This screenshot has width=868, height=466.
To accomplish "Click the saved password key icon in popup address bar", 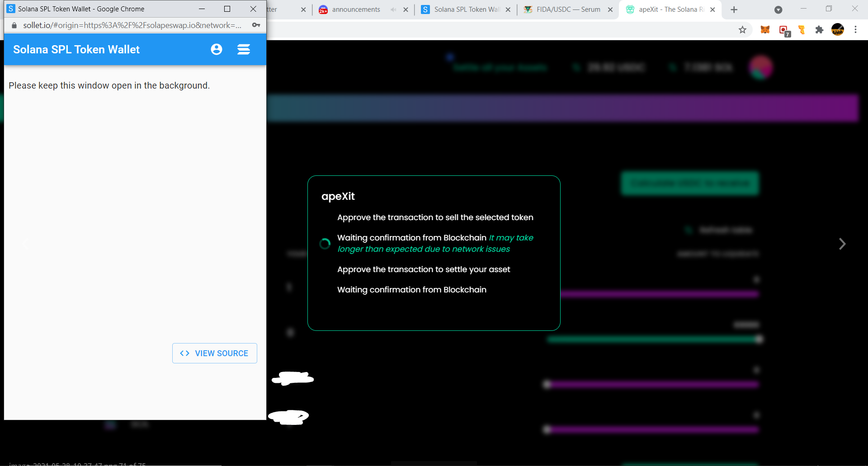I will click(256, 25).
